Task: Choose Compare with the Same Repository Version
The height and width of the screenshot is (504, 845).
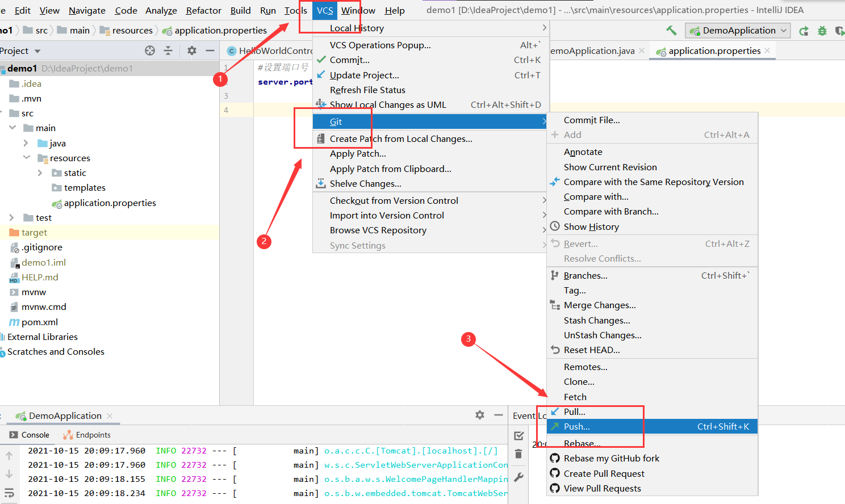Action: tap(652, 182)
